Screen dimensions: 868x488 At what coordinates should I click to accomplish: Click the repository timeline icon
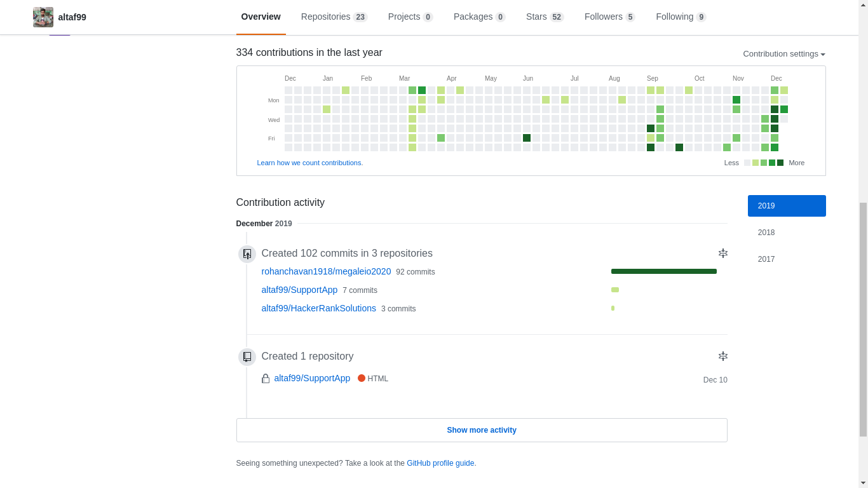(247, 357)
